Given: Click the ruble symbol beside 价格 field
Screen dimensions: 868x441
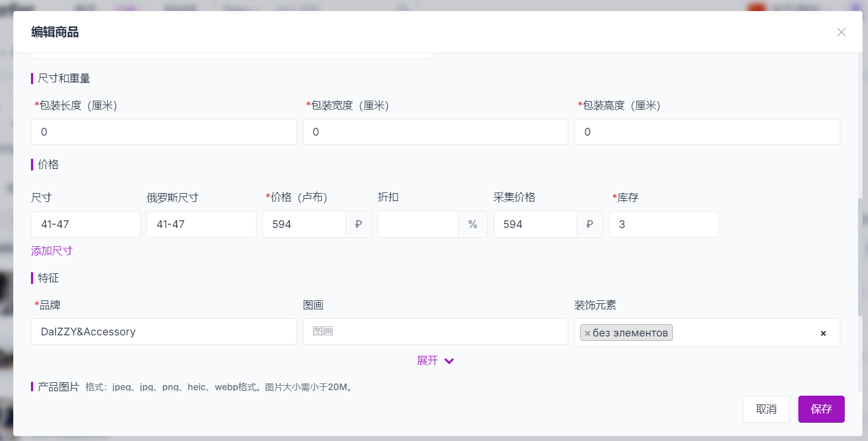Looking at the screenshot, I should [358, 225].
